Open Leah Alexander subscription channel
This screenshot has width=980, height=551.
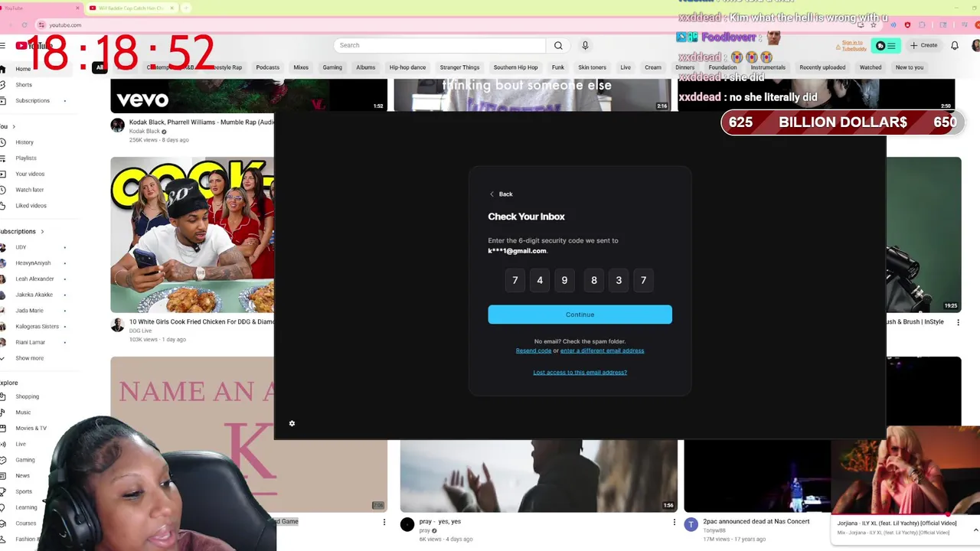[x=34, y=279]
